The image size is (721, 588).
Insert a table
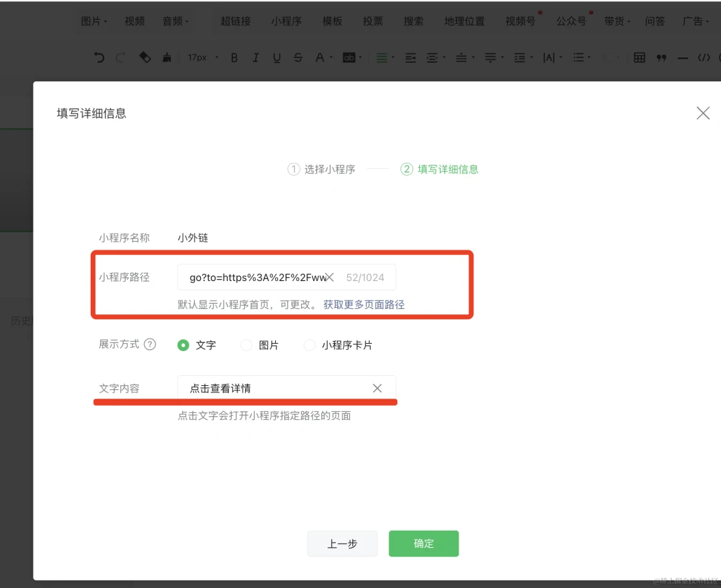tap(639, 57)
